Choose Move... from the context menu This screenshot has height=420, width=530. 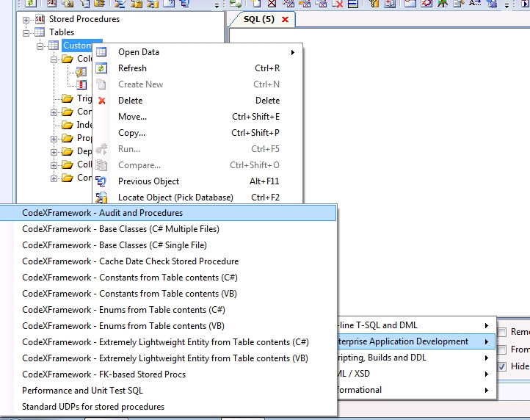(x=197, y=117)
